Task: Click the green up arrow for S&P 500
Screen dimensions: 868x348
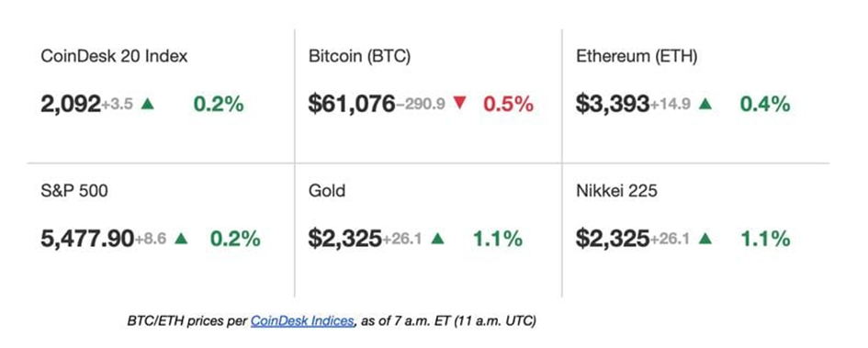Action: pyautogui.click(x=181, y=239)
